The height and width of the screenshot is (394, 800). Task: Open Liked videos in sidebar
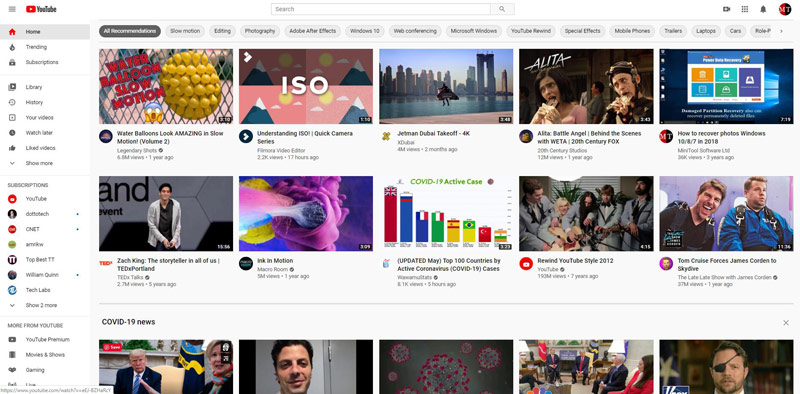[x=45, y=149]
